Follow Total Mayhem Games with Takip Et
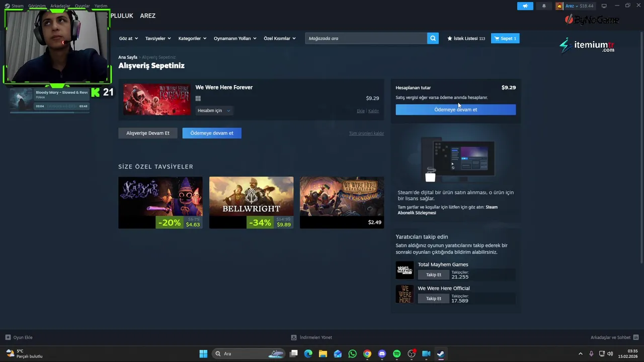644x362 pixels. (x=434, y=275)
